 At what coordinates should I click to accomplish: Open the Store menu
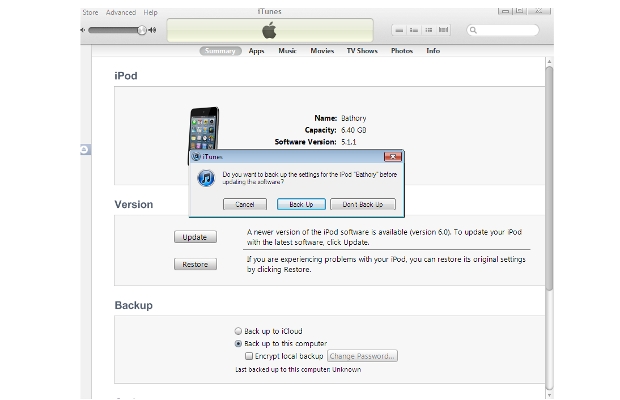(90, 13)
